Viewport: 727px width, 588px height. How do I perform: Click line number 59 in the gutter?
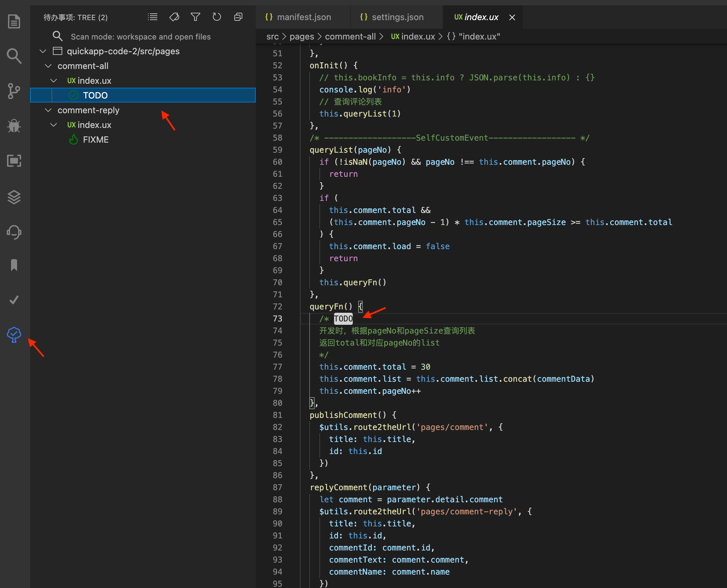click(x=278, y=150)
